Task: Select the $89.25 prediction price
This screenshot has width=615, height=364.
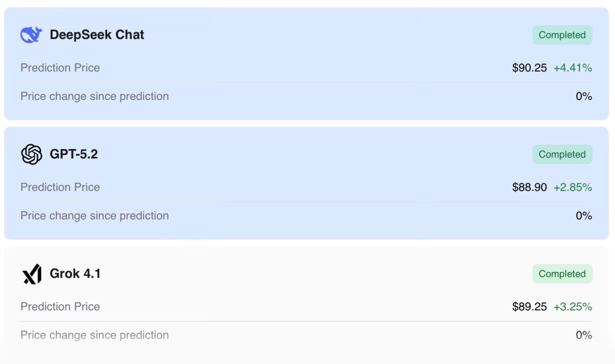Action: [529, 307]
